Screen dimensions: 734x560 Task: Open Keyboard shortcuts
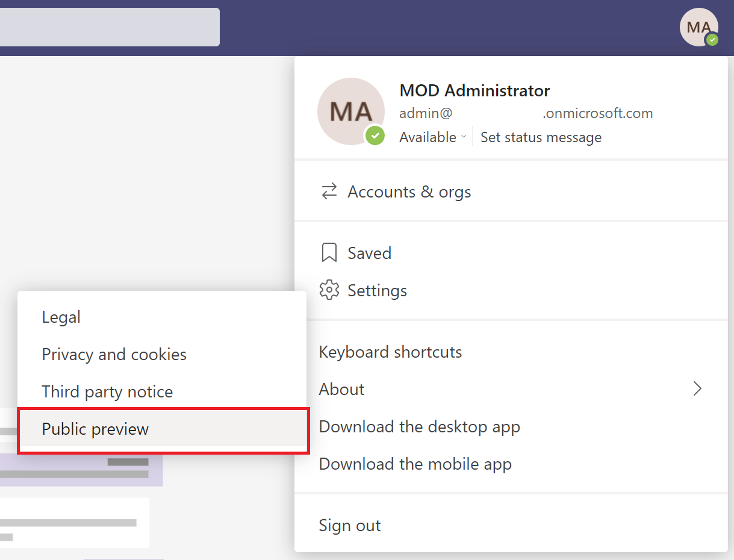511,352
